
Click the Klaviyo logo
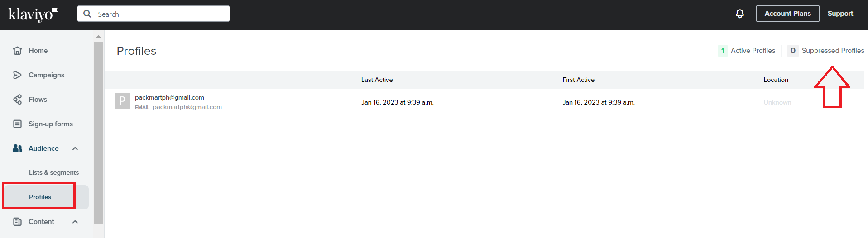33,14
